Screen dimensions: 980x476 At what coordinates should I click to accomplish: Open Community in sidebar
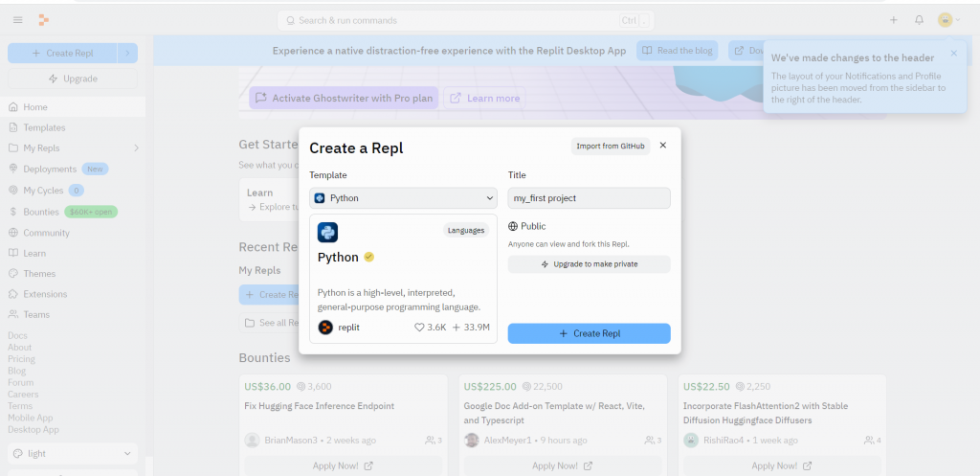click(73, 233)
